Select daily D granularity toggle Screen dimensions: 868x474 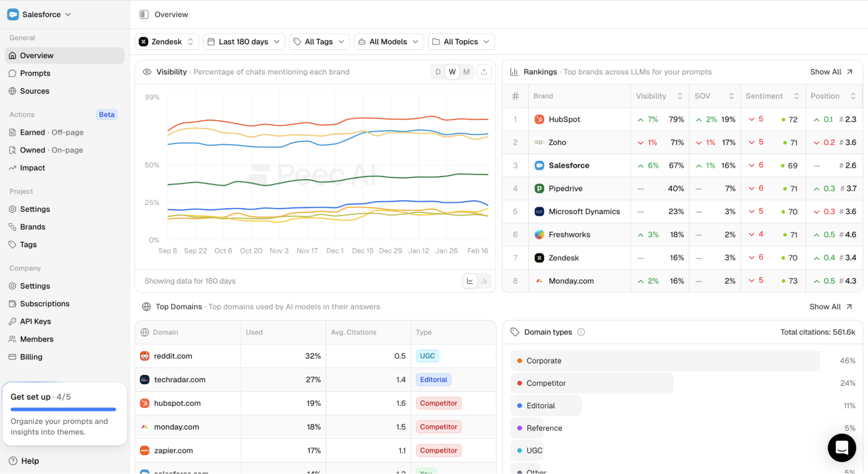click(x=438, y=72)
